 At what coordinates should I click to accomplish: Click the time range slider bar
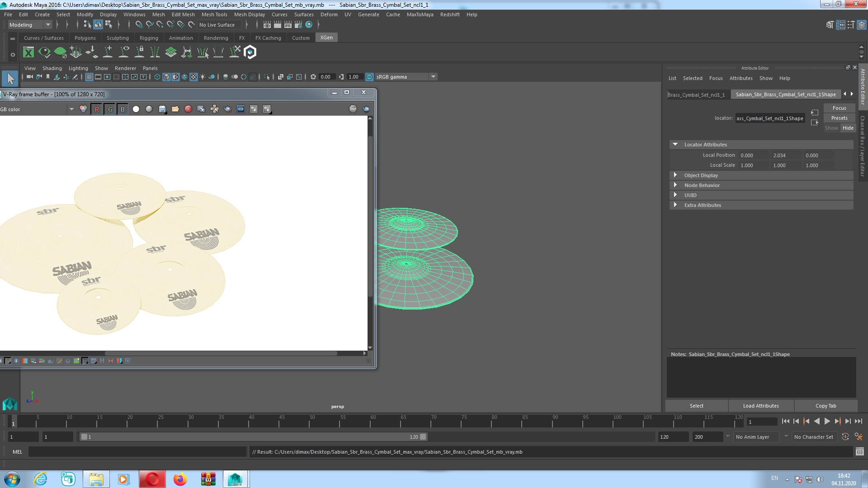(253, 437)
